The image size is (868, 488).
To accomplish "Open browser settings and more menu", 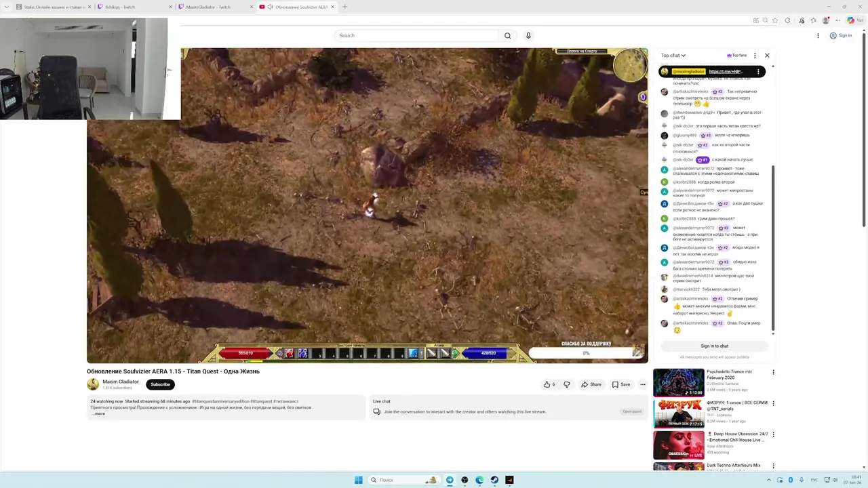I will (837, 20).
